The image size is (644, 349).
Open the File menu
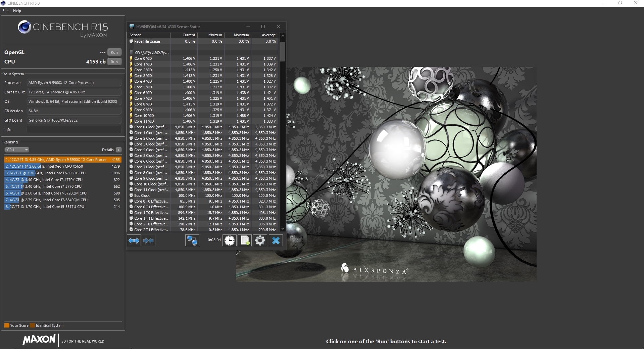click(5, 11)
